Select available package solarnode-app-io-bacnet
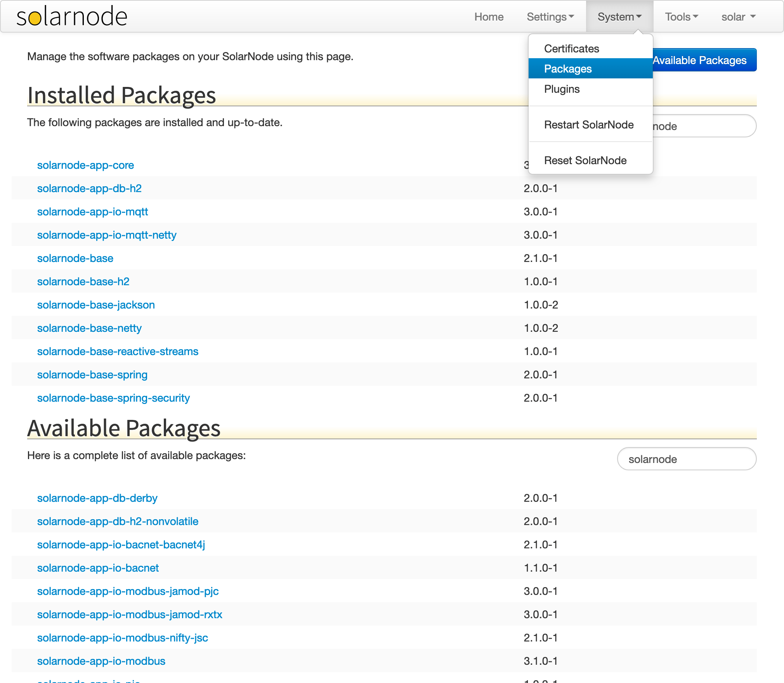 coord(98,568)
